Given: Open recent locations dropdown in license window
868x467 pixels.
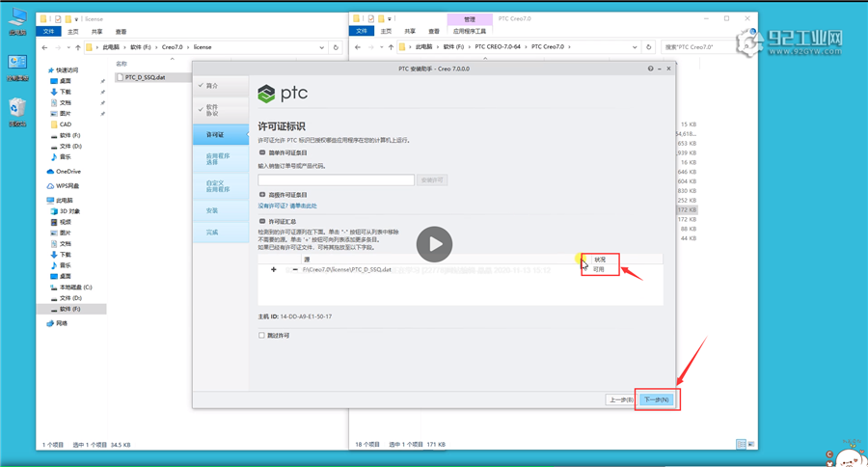Looking at the screenshot, I should coord(68,47).
